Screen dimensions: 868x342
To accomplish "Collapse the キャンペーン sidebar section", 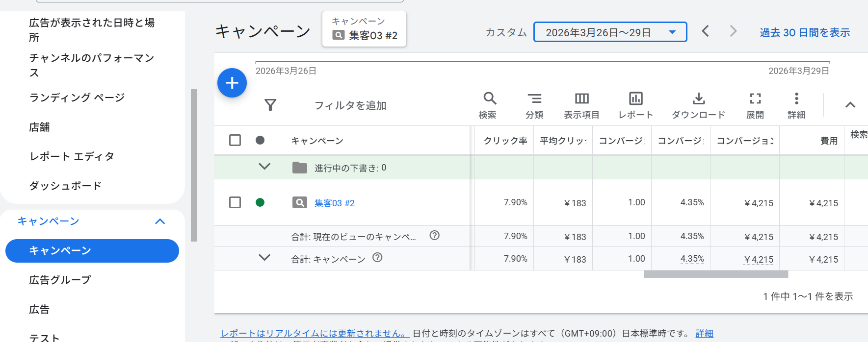I will coord(160,221).
